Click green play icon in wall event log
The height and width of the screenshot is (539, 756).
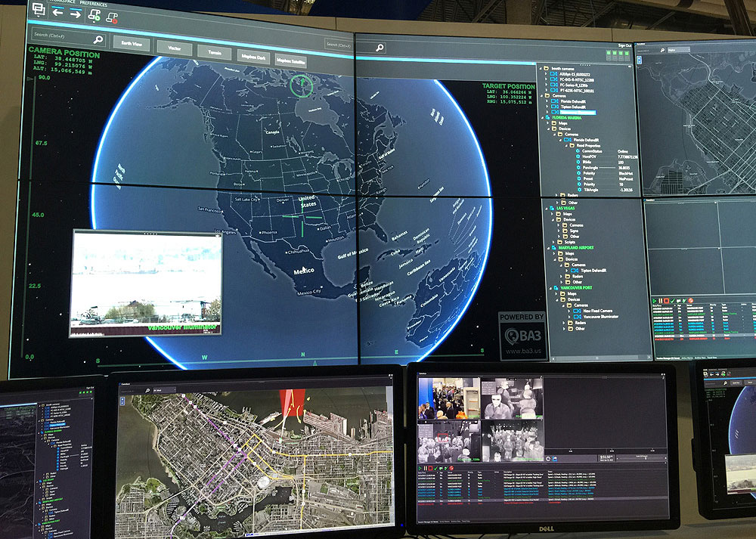pyautogui.click(x=654, y=301)
